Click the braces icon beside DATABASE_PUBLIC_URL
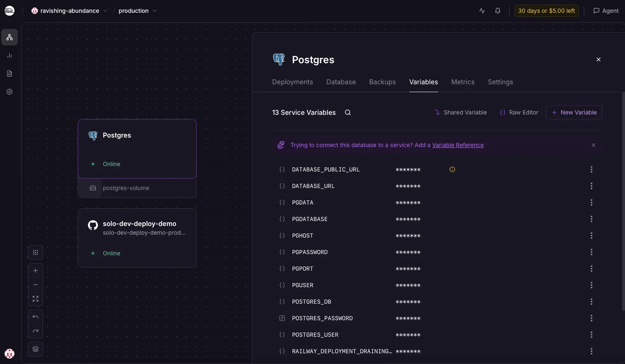 pos(282,169)
